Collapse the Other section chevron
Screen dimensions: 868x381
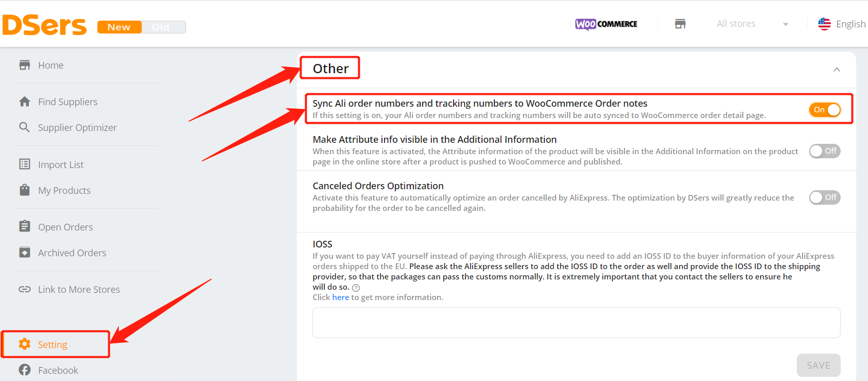(837, 70)
